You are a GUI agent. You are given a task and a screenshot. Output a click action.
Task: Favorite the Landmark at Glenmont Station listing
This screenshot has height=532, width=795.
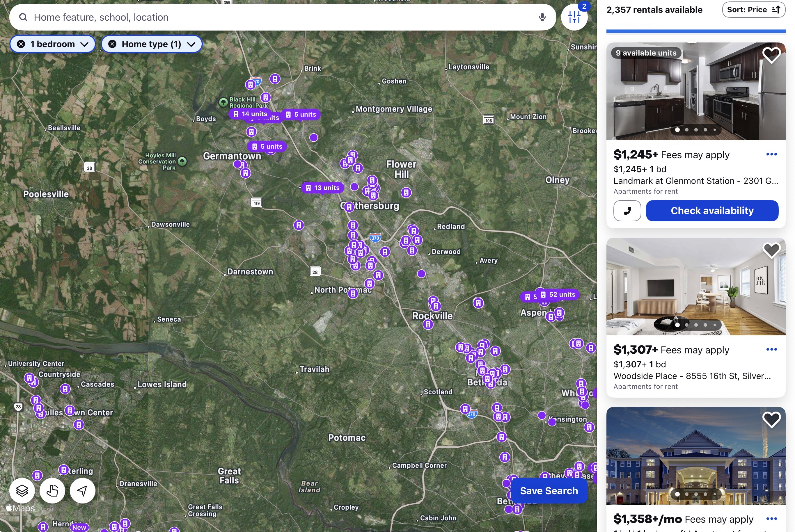771,55
